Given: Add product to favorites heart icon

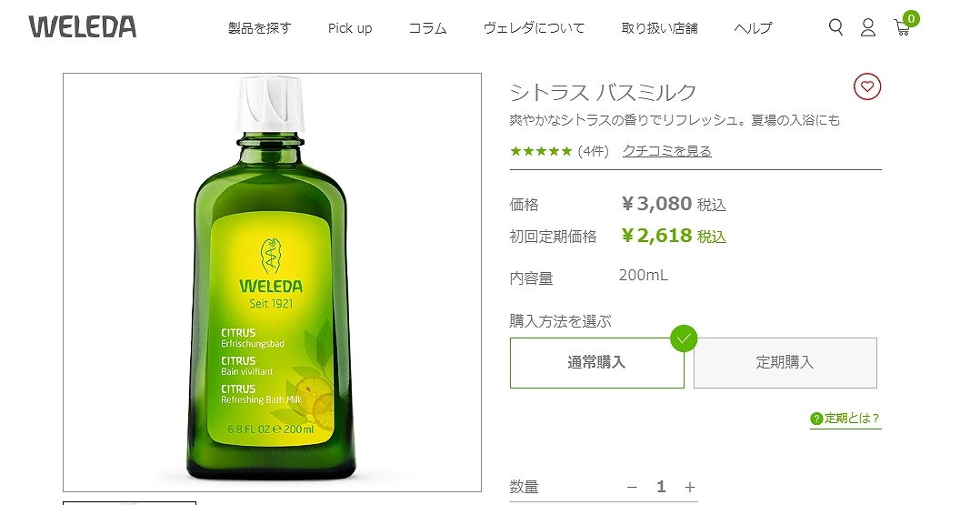Looking at the screenshot, I should 867,86.
